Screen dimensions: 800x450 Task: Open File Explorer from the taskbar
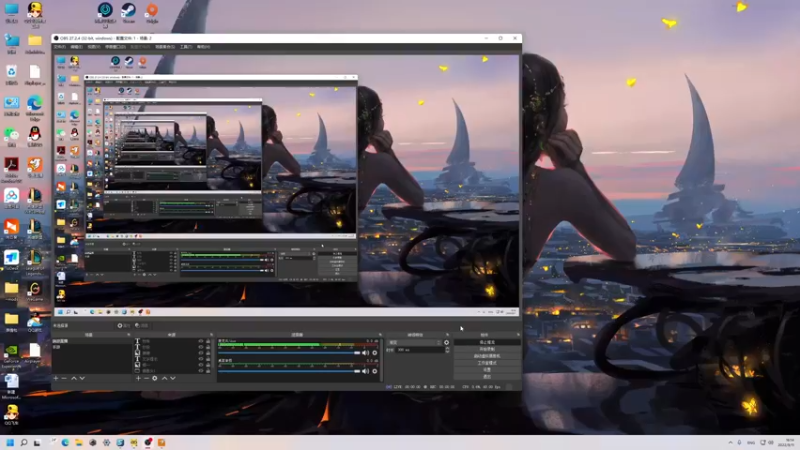click(x=79, y=442)
